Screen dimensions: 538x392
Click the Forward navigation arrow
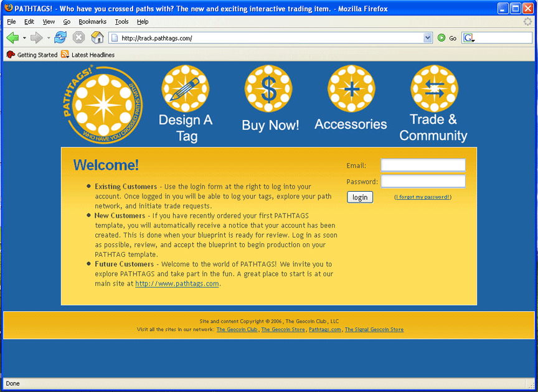[36, 38]
